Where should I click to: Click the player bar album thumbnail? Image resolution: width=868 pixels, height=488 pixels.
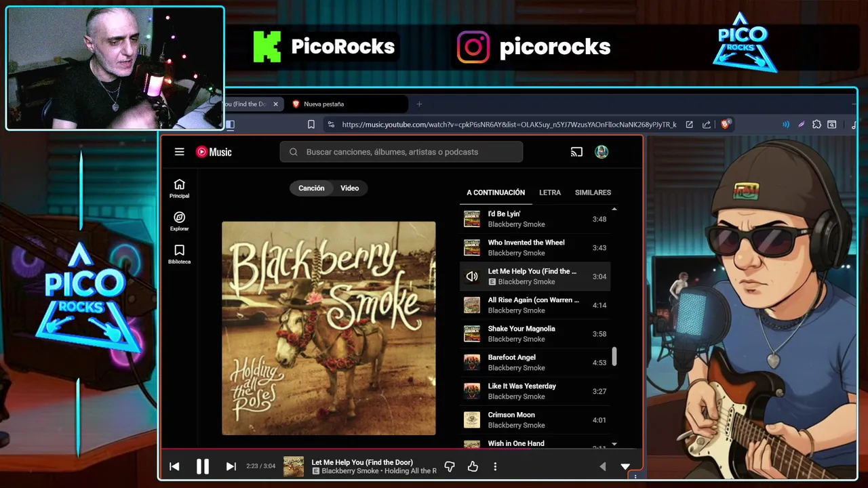pos(294,466)
